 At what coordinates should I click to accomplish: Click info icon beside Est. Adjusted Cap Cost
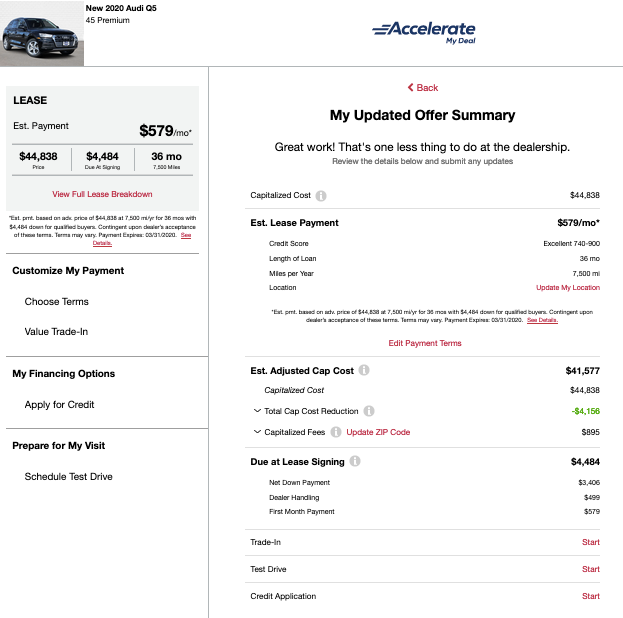(364, 371)
